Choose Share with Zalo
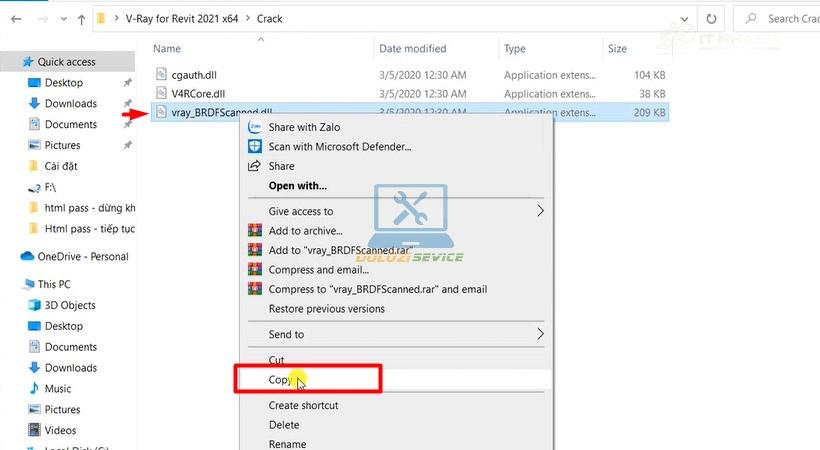This screenshot has width=820, height=450. pyautogui.click(x=304, y=127)
